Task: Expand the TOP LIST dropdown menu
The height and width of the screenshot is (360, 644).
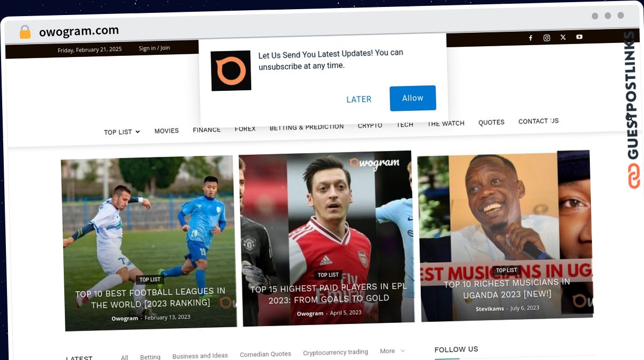Action: [x=122, y=132]
